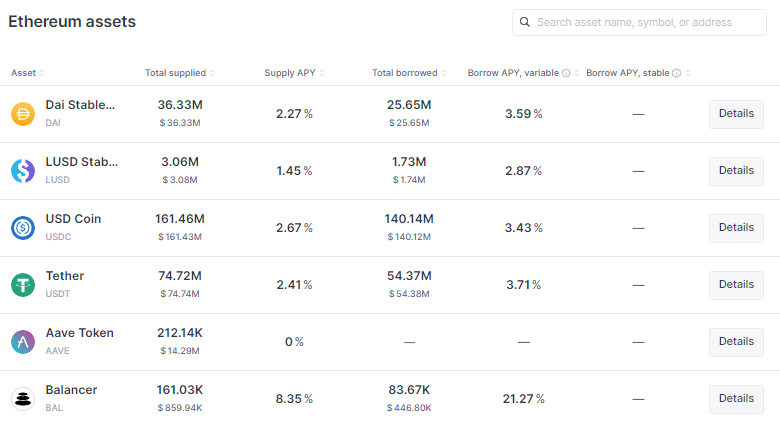Click the USD Coin token icon
780x427 pixels.
23,228
